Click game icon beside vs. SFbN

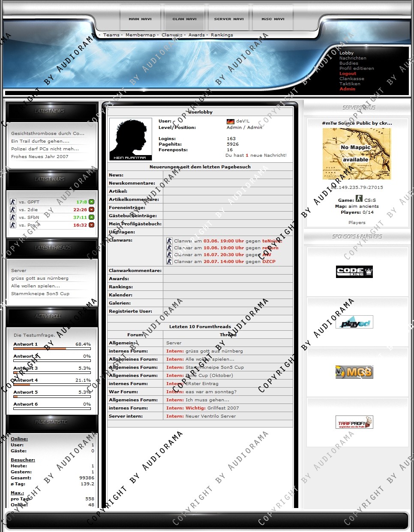coord(13,217)
